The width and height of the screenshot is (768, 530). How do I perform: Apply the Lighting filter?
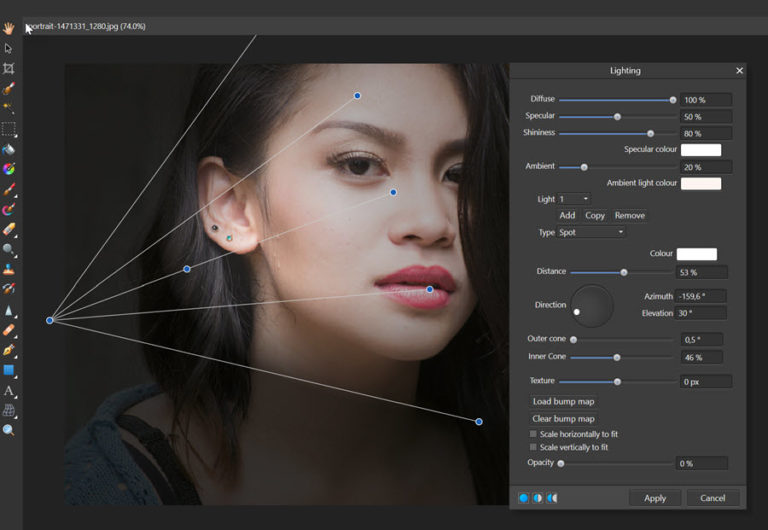(x=655, y=498)
